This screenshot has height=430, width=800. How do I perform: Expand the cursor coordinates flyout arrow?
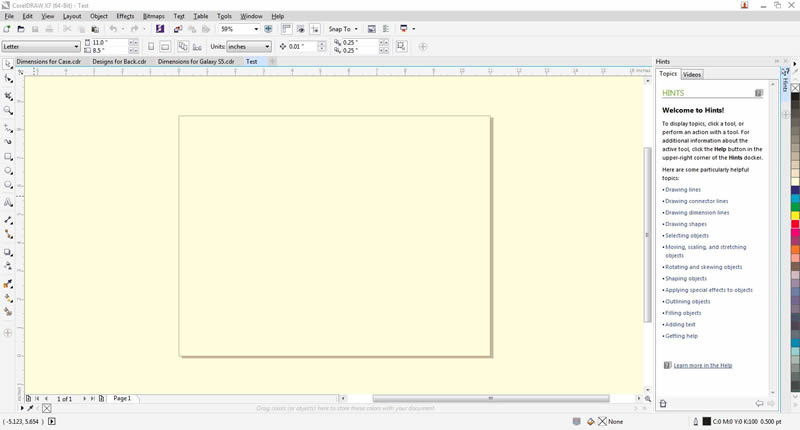pyautogui.click(x=52, y=421)
